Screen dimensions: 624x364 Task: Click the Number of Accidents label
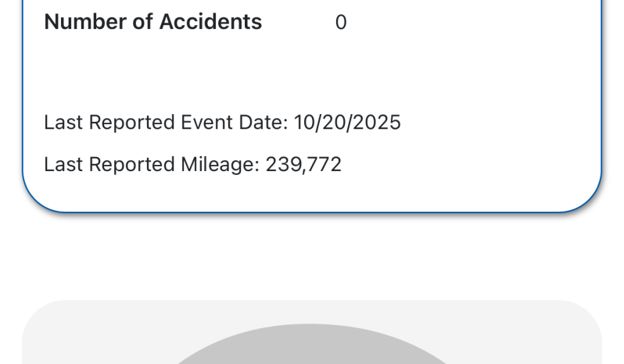coord(152,22)
